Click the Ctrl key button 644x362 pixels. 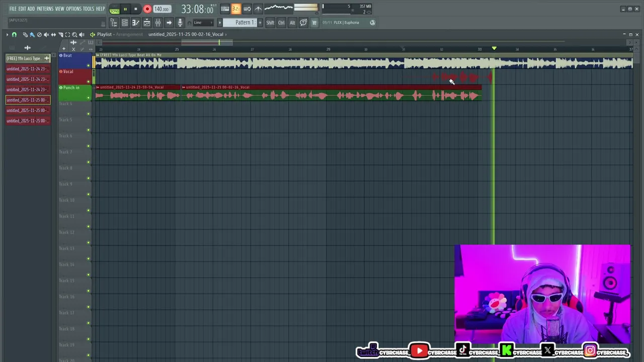point(281,23)
